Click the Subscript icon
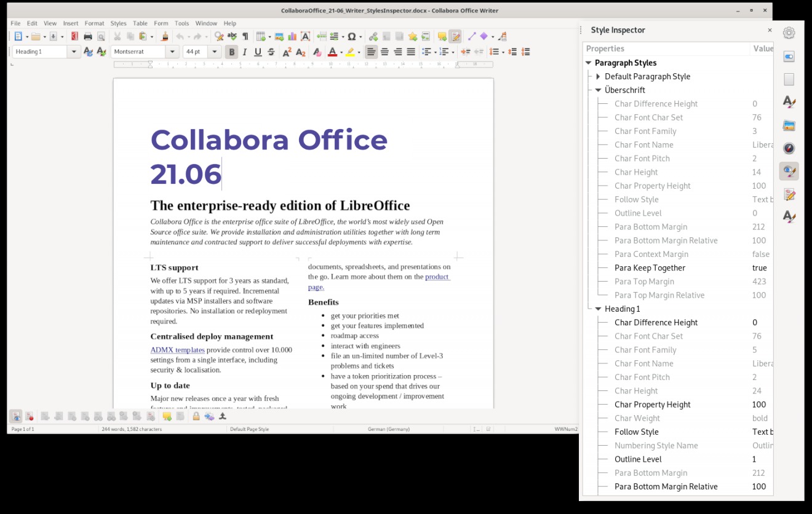The image size is (812, 514). [300, 52]
